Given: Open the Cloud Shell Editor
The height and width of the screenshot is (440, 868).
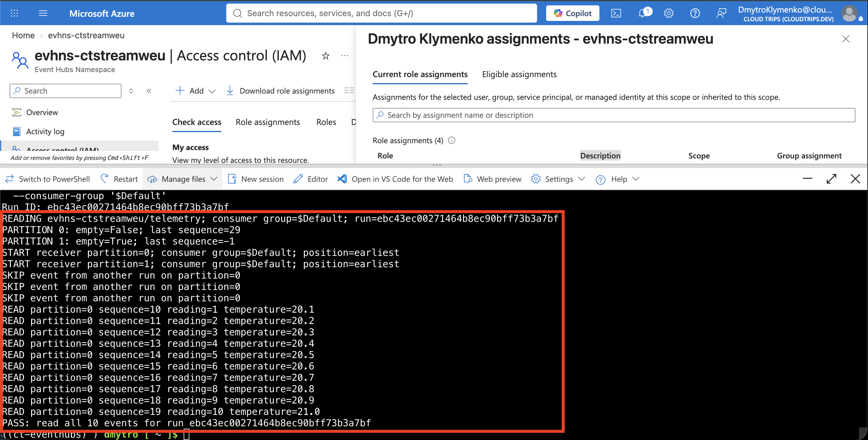Looking at the screenshot, I should click(310, 179).
